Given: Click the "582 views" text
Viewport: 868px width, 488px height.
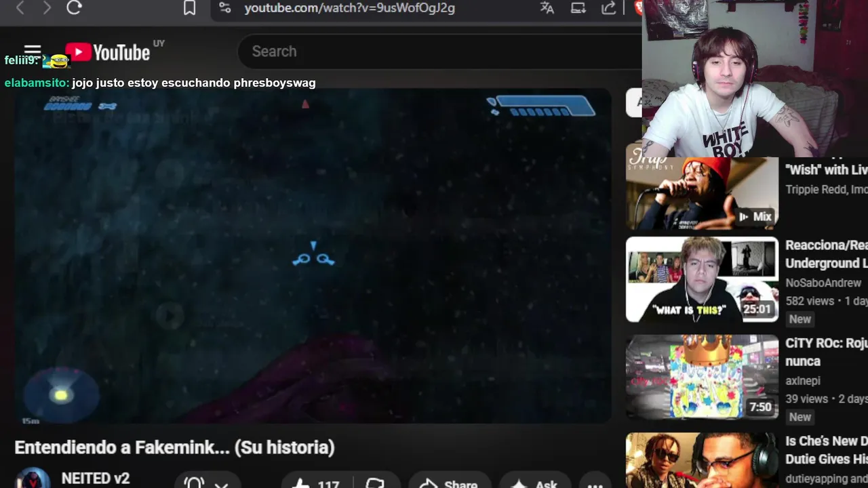Looking at the screenshot, I should (x=808, y=300).
